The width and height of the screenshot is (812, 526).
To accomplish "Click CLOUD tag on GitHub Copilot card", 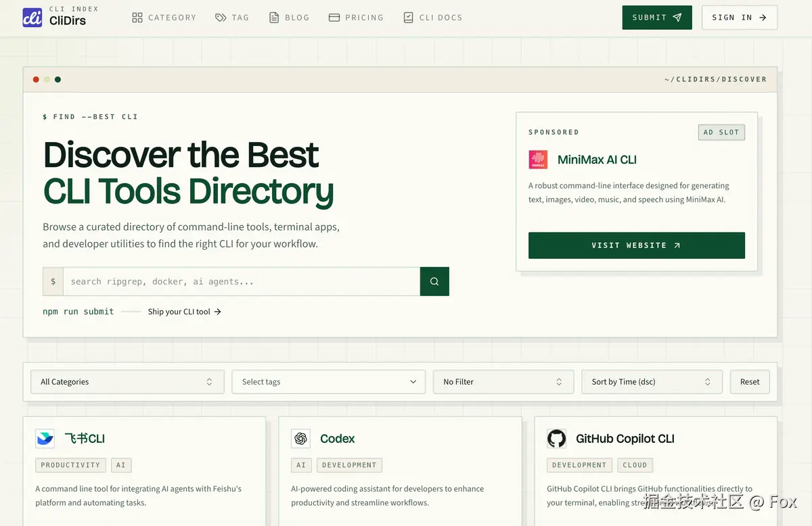I will click(635, 465).
